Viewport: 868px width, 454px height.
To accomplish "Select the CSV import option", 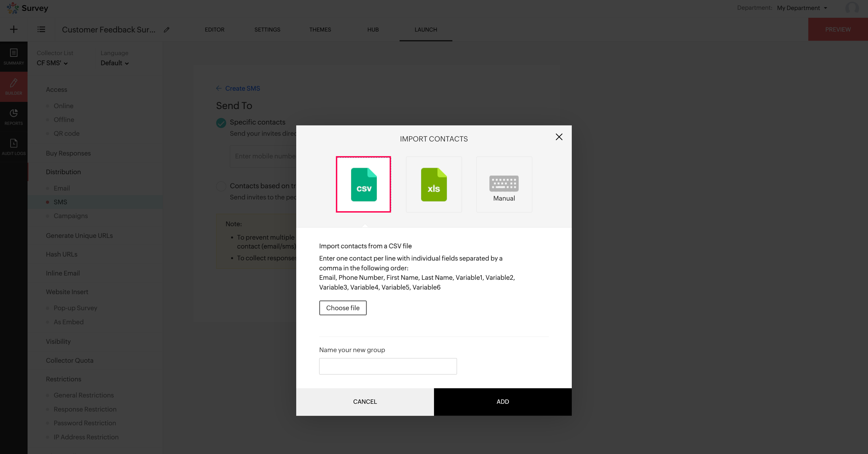I will click(363, 184).
